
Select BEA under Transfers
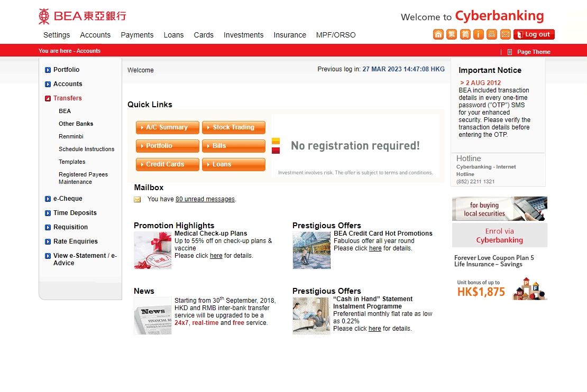(x=65, y=111)
